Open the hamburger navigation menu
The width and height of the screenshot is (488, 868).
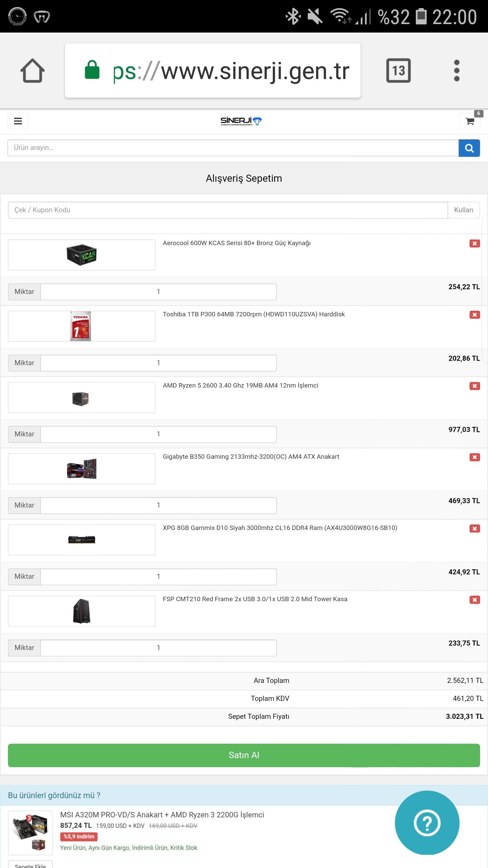(x=18, y=121)
